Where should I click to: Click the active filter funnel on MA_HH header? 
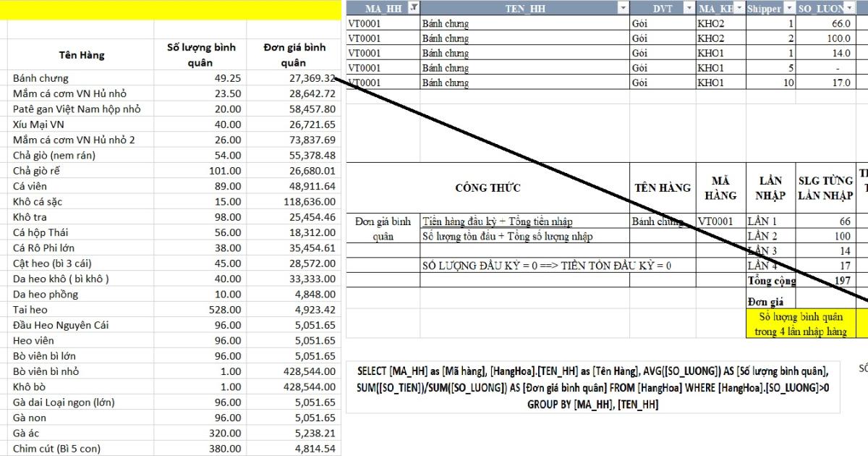pyautogui.click(x=412, y=8)
